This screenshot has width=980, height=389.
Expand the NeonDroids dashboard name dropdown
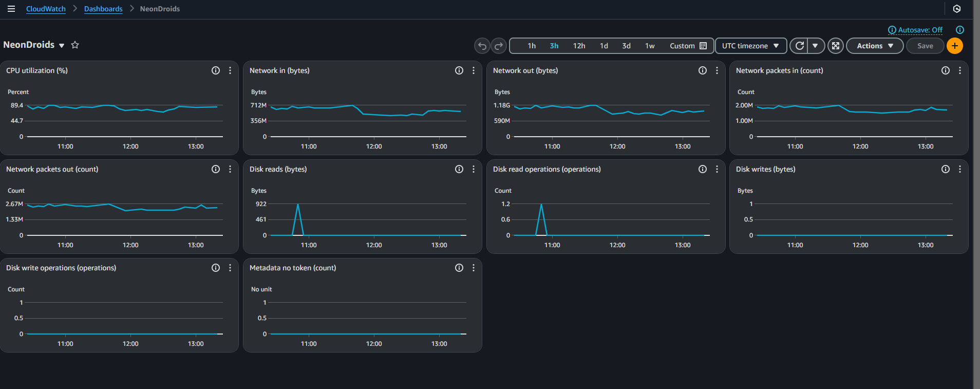click(62, 45)
